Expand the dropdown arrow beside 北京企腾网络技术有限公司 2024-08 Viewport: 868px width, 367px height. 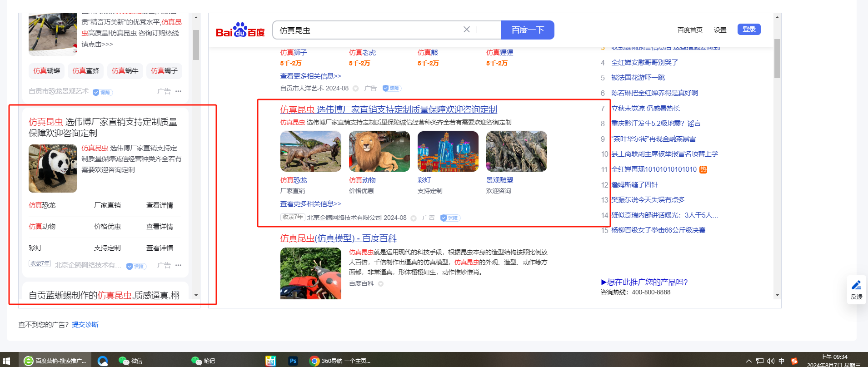click(414, 218)
